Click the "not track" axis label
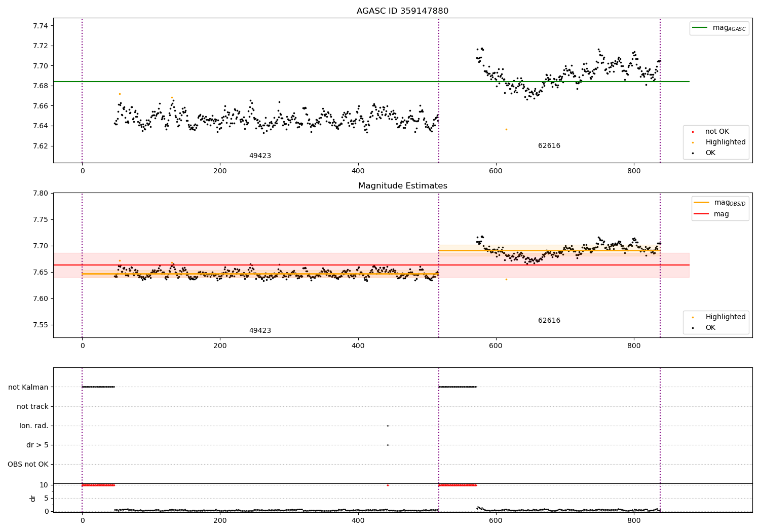This screenshot has height=532, width=760. click(32, 406)
